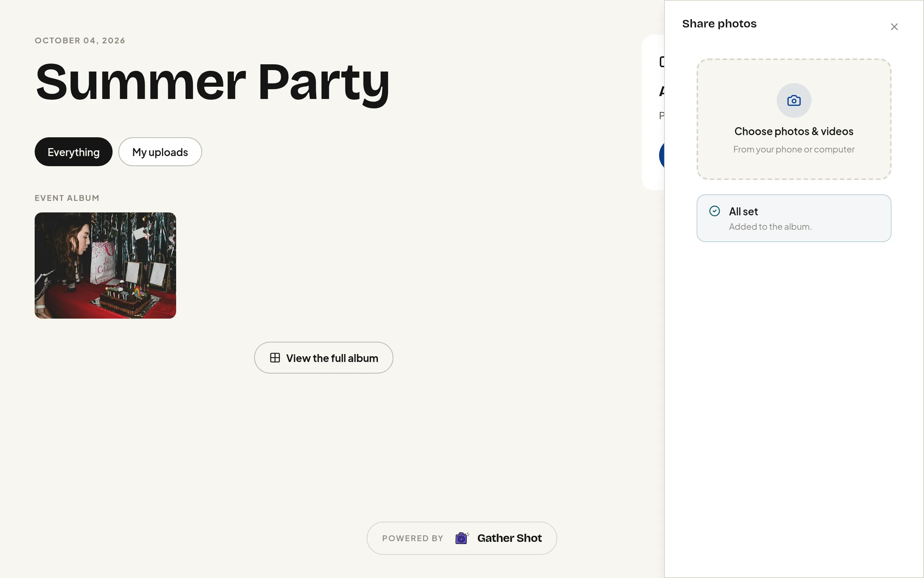Viewport: 924px width, 578px height.
Task: Click the Share photos heading
Action: click(x=719, y=24)
